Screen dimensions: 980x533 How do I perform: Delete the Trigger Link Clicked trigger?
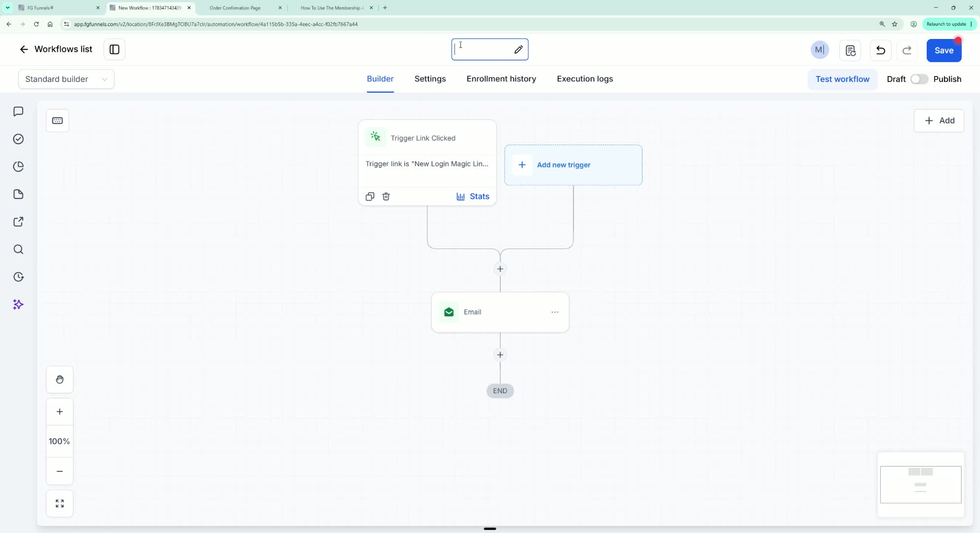coord(386,196)
